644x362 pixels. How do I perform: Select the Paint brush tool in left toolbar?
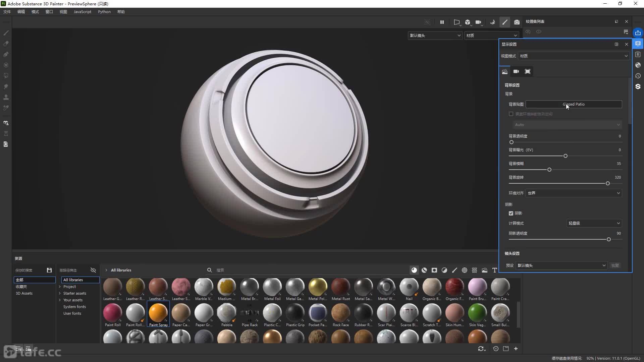(x=6, y=33)
